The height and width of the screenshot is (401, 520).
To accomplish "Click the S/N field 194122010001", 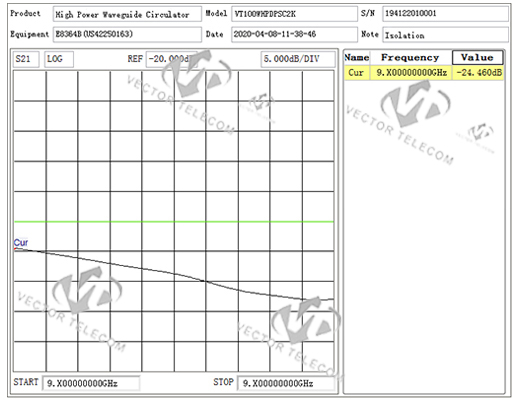I will click(x=445, y=14).
